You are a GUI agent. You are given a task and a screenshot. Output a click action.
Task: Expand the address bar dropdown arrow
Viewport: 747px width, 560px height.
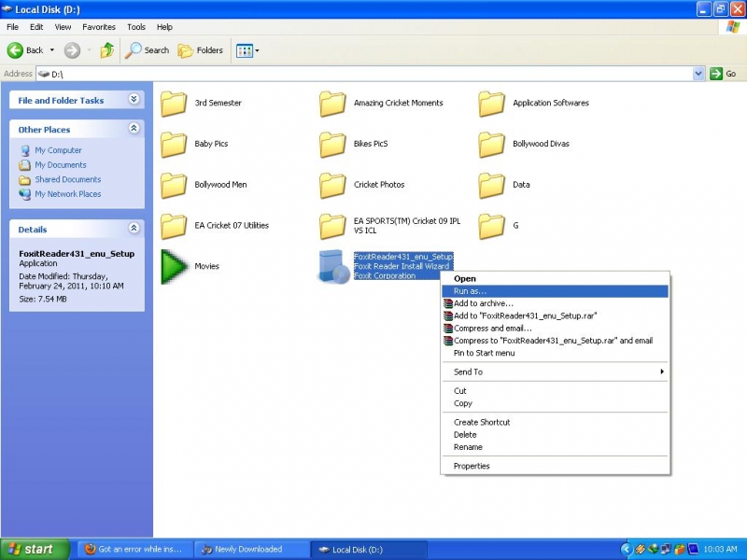(698, 74)
